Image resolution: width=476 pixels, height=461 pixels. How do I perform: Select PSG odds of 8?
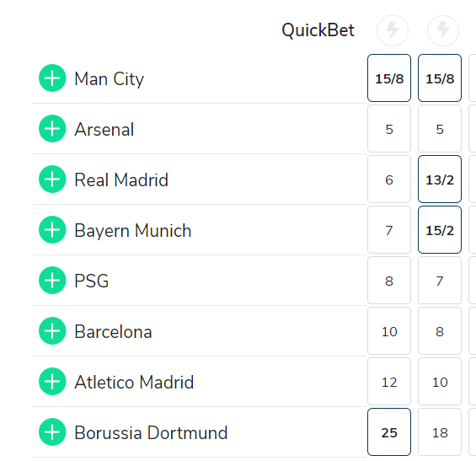389,281
